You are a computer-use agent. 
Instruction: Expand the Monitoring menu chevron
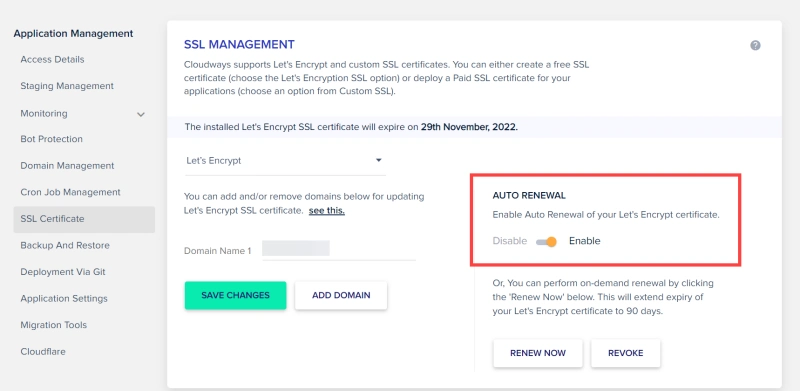point(141,114)
